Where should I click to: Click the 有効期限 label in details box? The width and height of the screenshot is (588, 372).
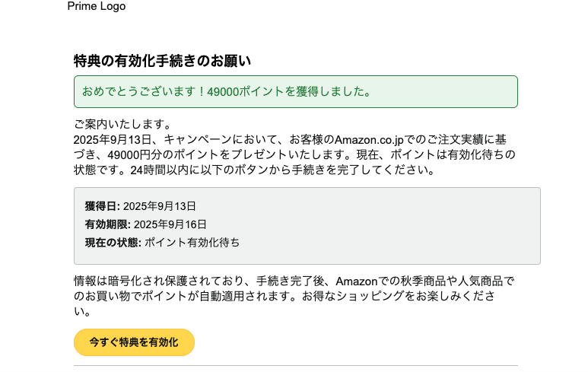pyautogui.click(x=107, y=224)
